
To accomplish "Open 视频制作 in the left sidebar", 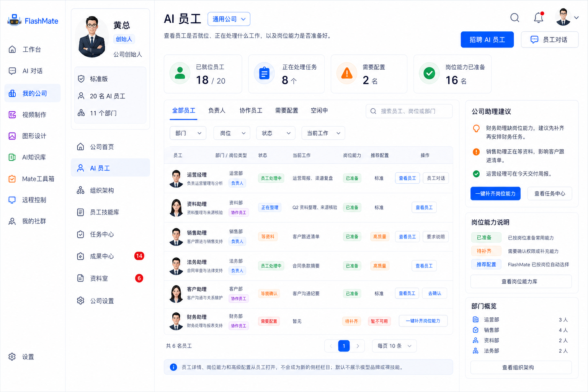I will tap(32, 114).
